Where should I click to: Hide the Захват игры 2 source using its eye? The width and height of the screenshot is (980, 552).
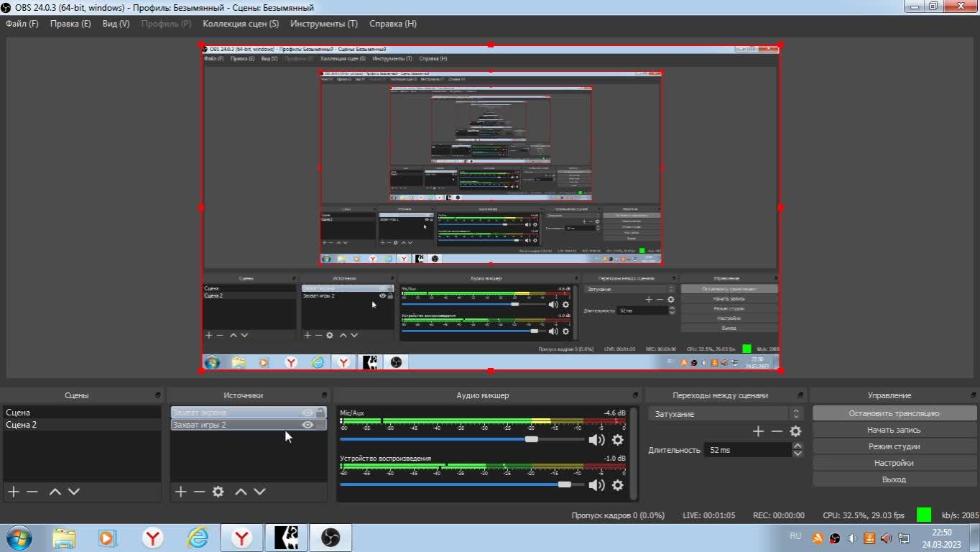coord(308,425)
